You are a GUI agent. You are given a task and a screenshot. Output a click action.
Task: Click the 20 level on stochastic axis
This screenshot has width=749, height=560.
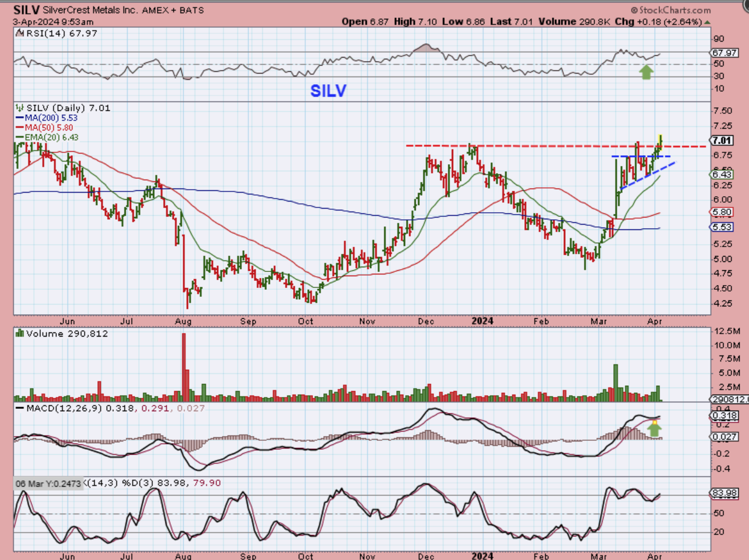click(x=719, y=532)
